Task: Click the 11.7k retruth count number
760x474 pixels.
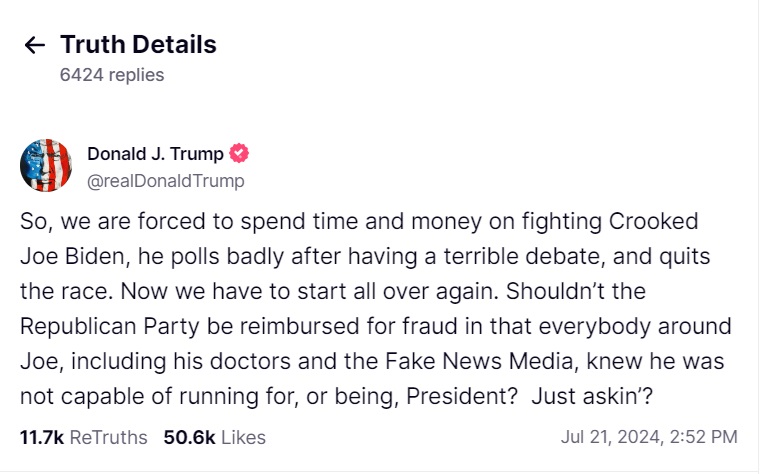Action: coord(43,437)
